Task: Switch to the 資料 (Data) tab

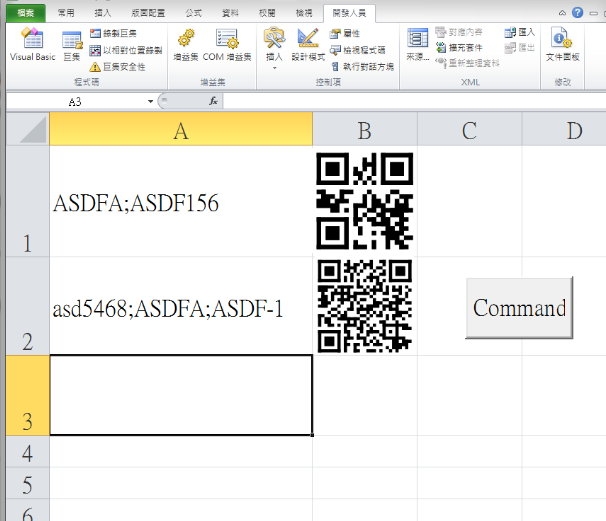Action: 230,13
